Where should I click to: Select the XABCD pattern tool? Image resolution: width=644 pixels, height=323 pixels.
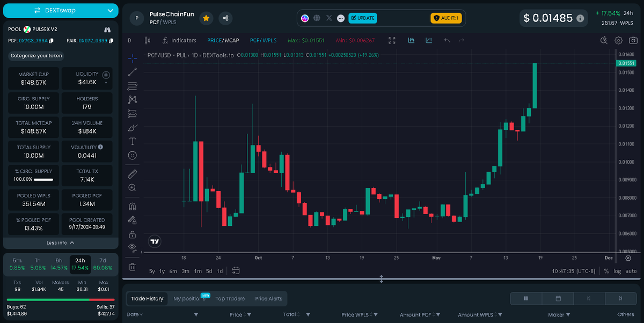133,100
